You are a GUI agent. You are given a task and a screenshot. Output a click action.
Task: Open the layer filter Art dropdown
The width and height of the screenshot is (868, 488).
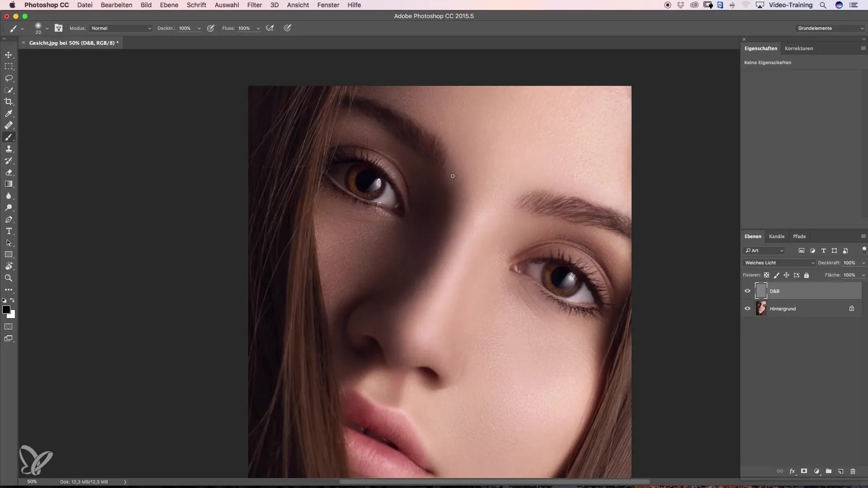[x=764, y=250]
